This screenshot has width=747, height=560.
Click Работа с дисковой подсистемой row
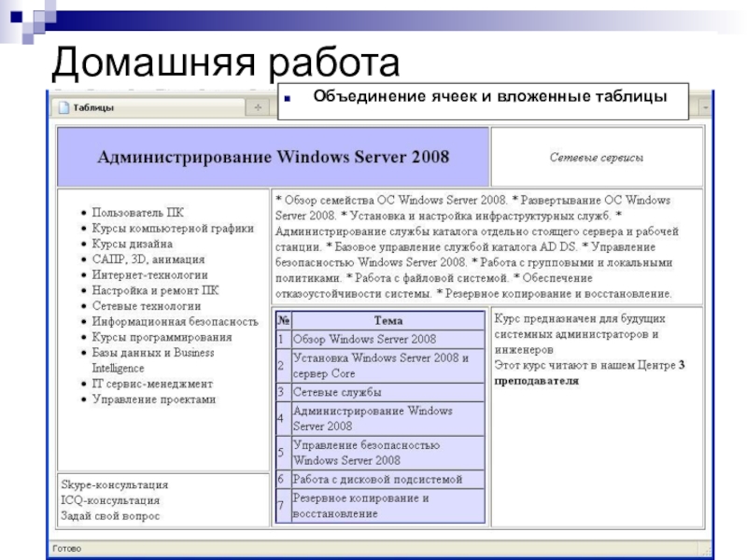377,479
